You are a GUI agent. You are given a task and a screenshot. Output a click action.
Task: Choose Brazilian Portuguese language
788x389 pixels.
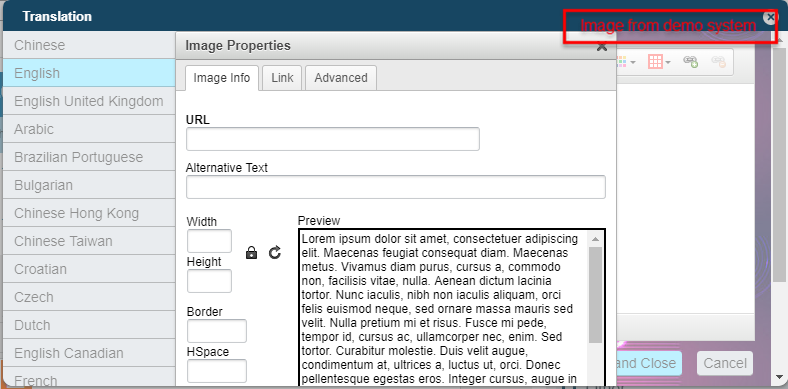[89, 157]
